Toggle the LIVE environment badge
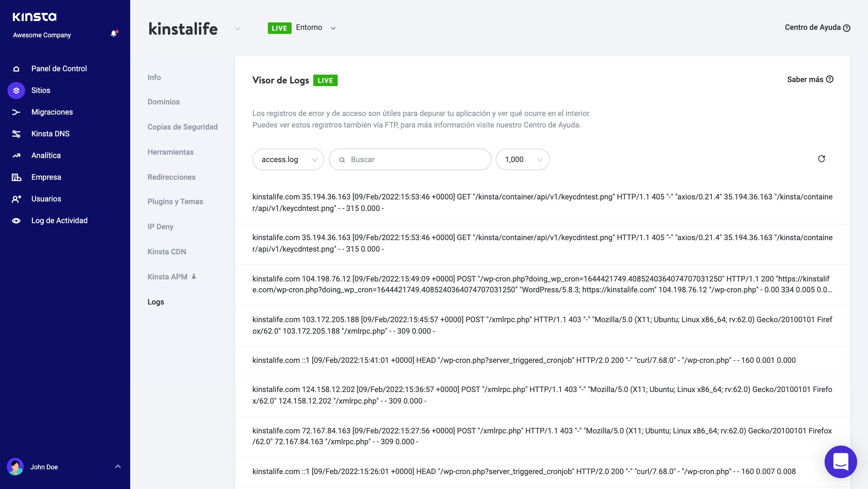The image size is (868, 489). 279,27
